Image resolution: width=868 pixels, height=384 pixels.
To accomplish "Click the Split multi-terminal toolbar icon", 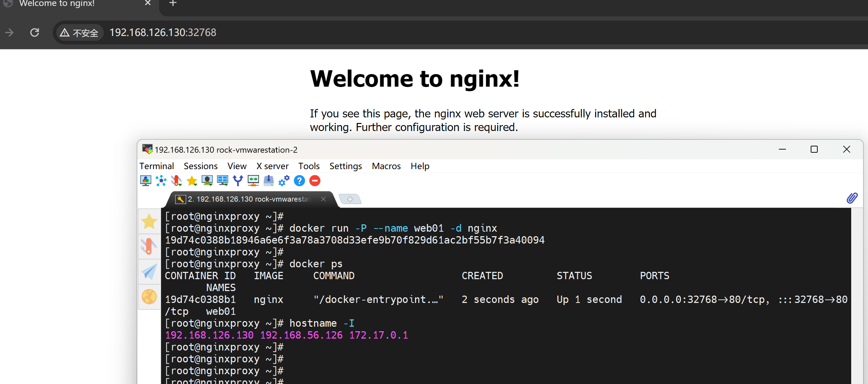I will pyautogui.click(x=223, y=181).
